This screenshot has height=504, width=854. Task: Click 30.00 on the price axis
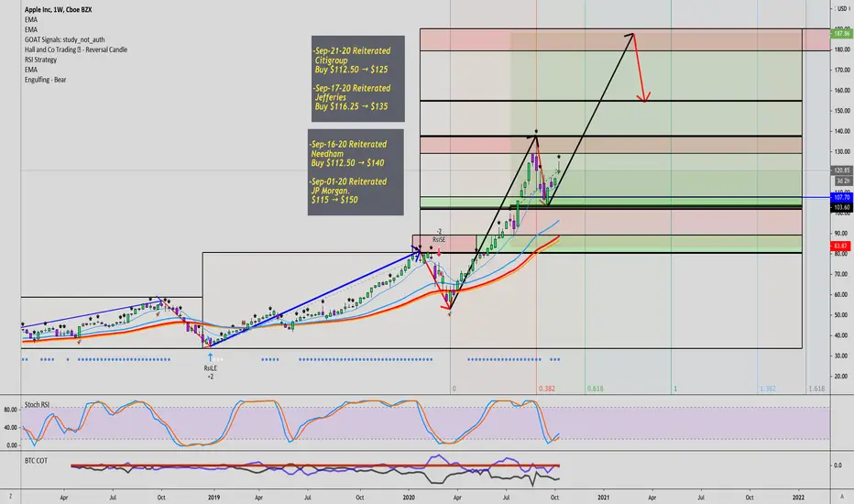[842, 356]
